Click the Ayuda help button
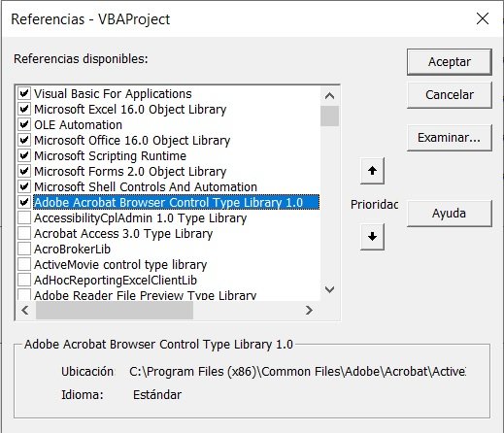This screenshot has height=433, width=504. 450,214
